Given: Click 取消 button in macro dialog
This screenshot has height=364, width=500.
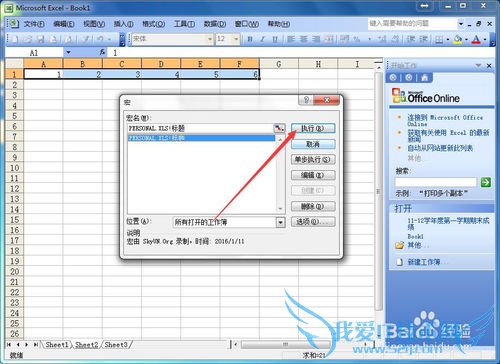Looking at the screenshot, I should pos(313,144).
